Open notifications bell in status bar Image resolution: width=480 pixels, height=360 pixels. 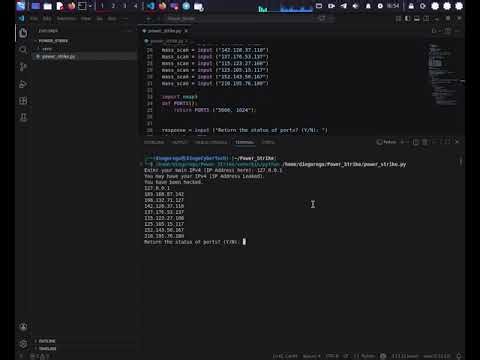coord(459,356)
